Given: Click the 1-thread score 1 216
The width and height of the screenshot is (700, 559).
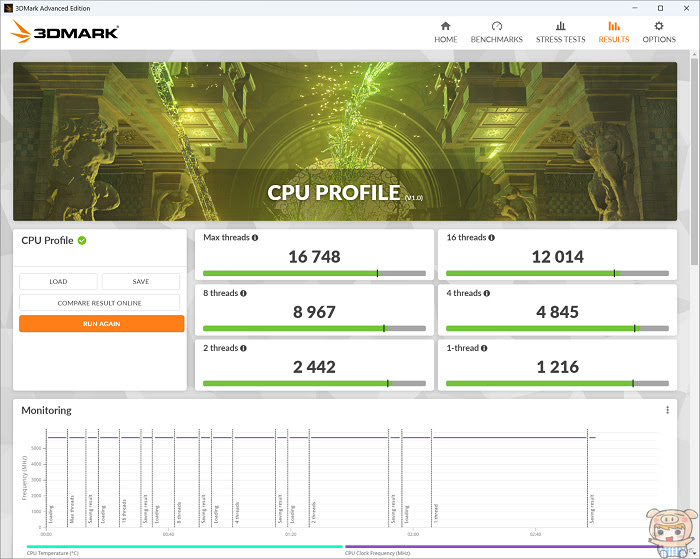Looking at the screenshot, I should (x=558, y=367).
